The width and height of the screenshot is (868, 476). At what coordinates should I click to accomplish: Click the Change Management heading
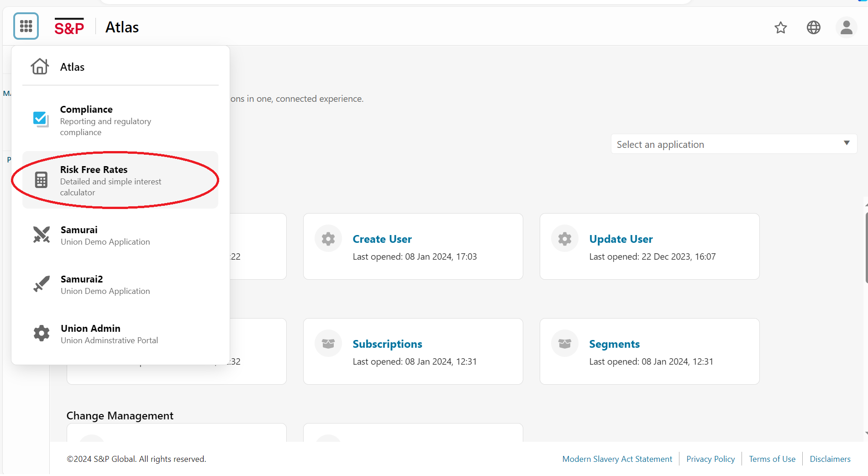point(120,416)
